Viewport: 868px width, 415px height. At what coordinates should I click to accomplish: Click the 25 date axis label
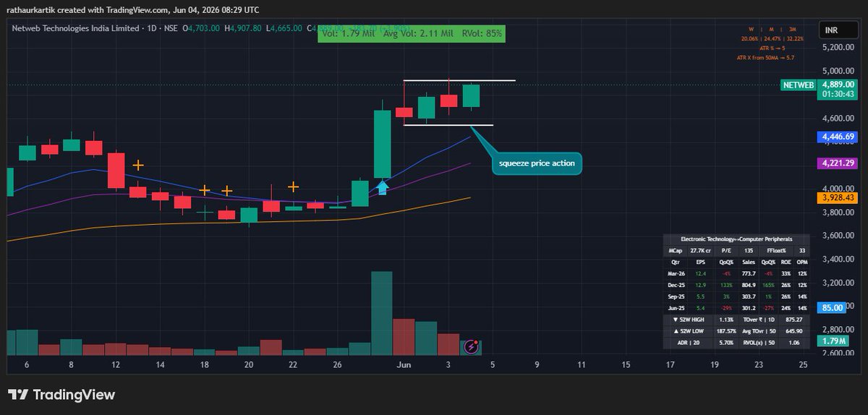click(x=803, y=365)
